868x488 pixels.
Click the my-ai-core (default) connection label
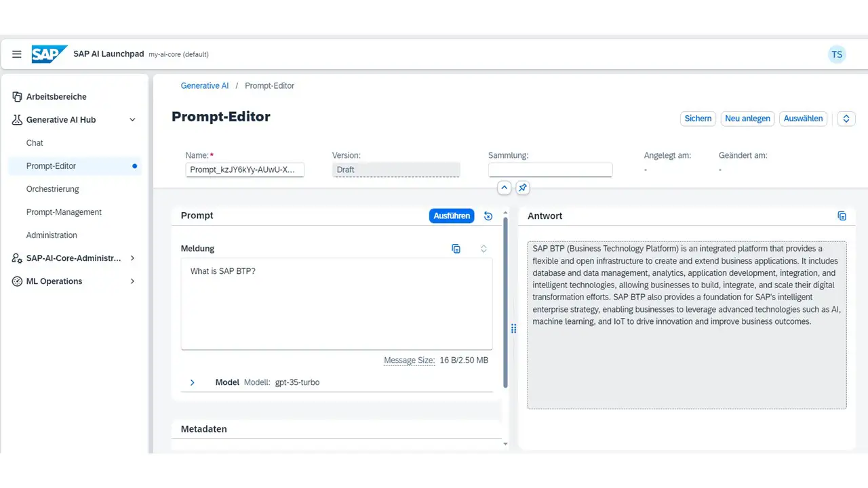pyautogui.click(x=178, y=54)
